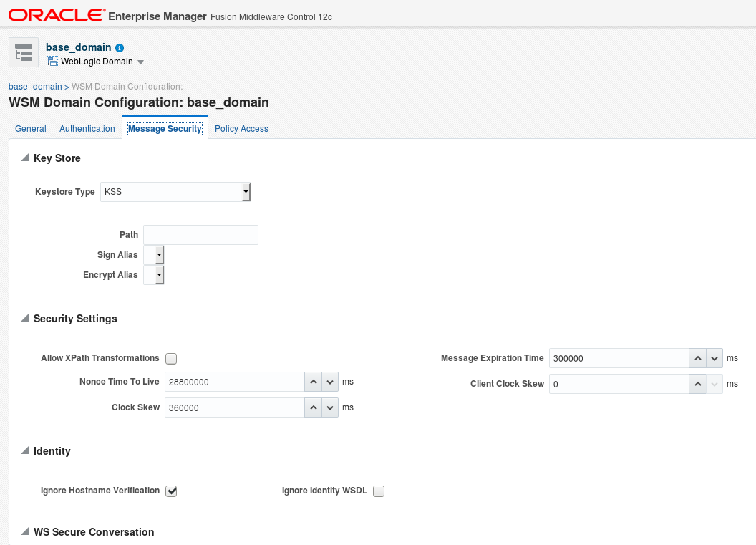Check the Ignore Identity WSDL box
This screenshot has width=756, height=545.
(379, 491)
